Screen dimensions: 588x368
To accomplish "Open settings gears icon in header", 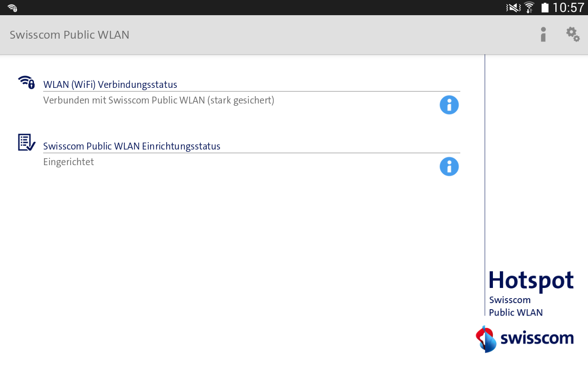I will click(572, 34).
